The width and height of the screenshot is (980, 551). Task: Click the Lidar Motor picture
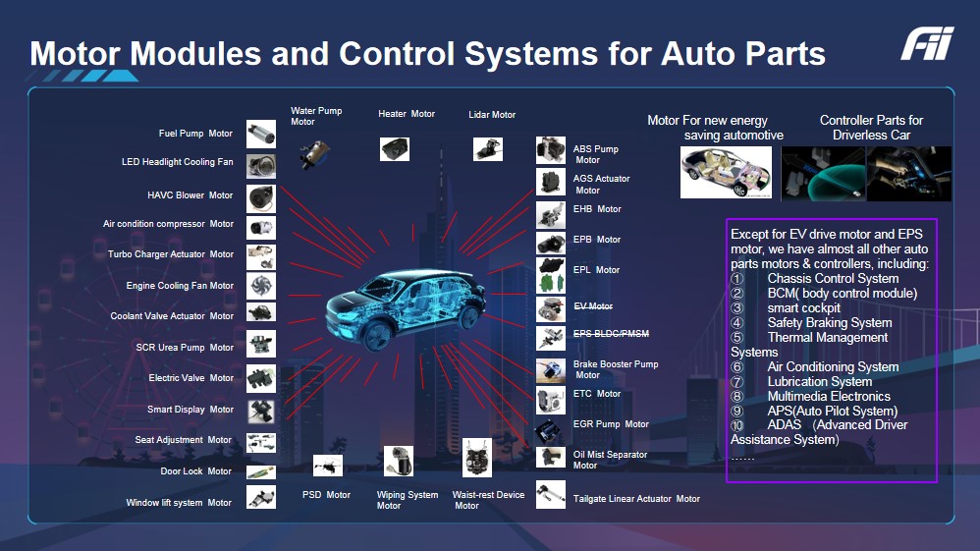click(x=487, y=148)
